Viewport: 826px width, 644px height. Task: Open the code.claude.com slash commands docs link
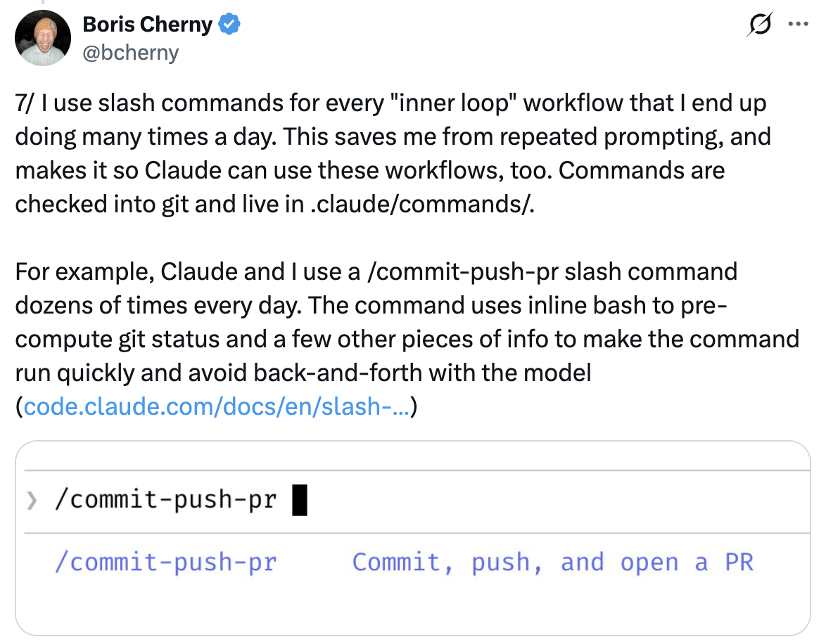pos(215,406)
